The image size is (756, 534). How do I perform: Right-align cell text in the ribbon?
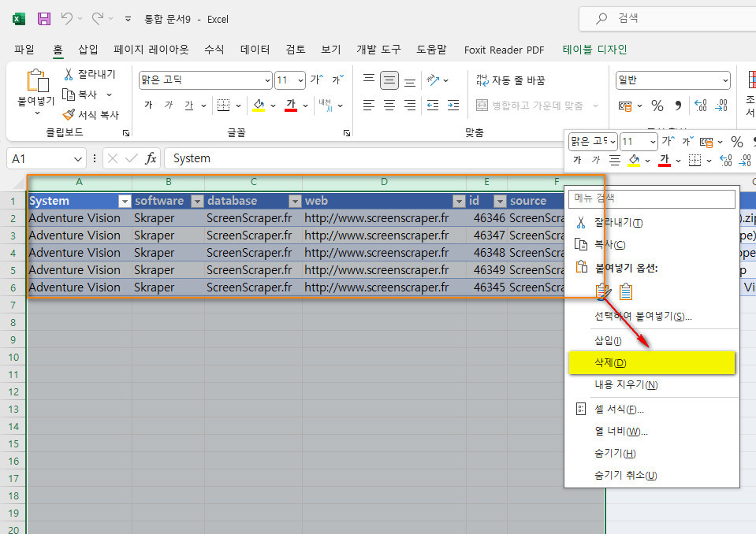[410, 105]
